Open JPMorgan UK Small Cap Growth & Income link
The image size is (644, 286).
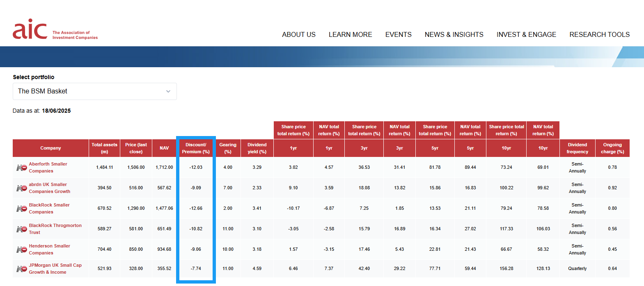coord(55,269)
